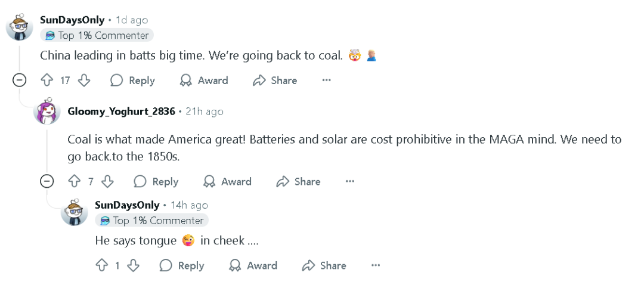Open Gloomy_Yoghurt_2836's purple avatar

(47, 112)
